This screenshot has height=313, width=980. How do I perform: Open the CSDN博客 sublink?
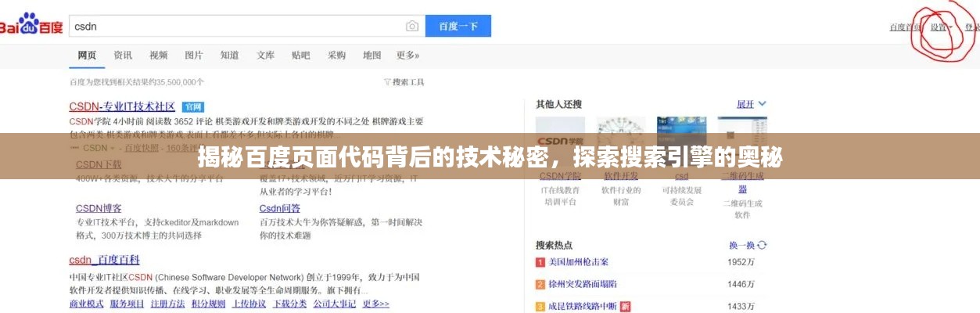point(99,208)
